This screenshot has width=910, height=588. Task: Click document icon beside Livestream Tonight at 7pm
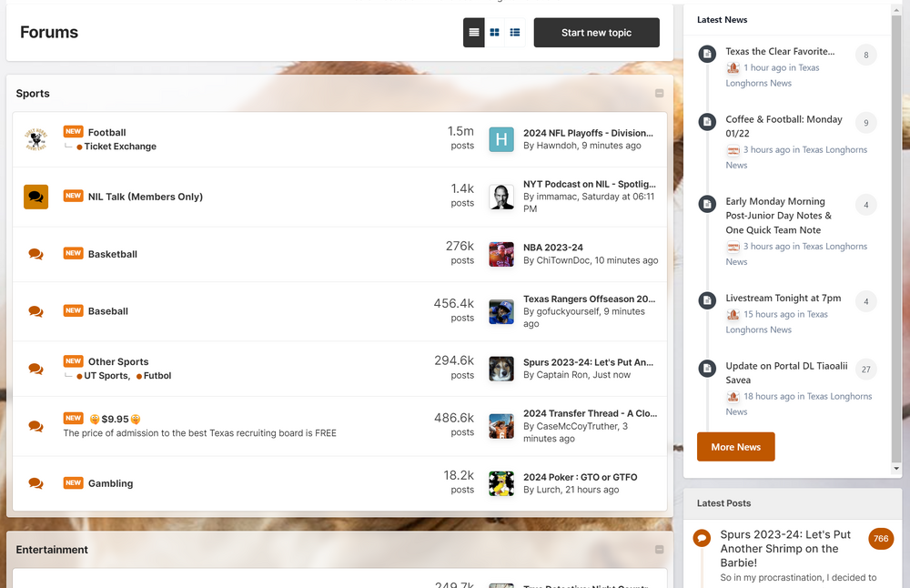tap(707, 300)
